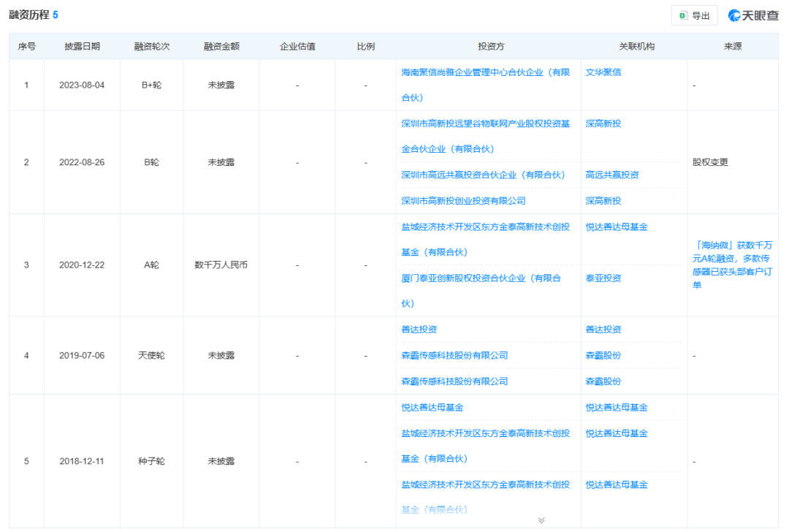Click the 导出 export button
The image size is (789, 532).
point(694,15)
